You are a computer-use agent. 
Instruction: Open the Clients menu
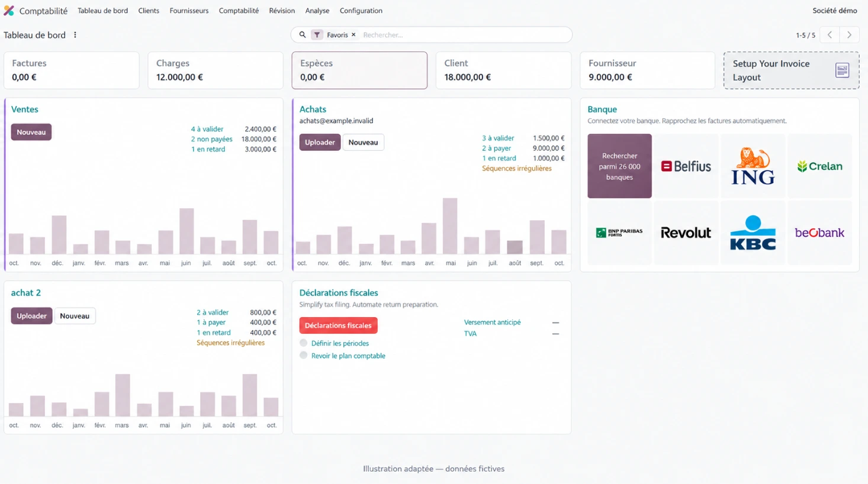(x=149, y=11)
